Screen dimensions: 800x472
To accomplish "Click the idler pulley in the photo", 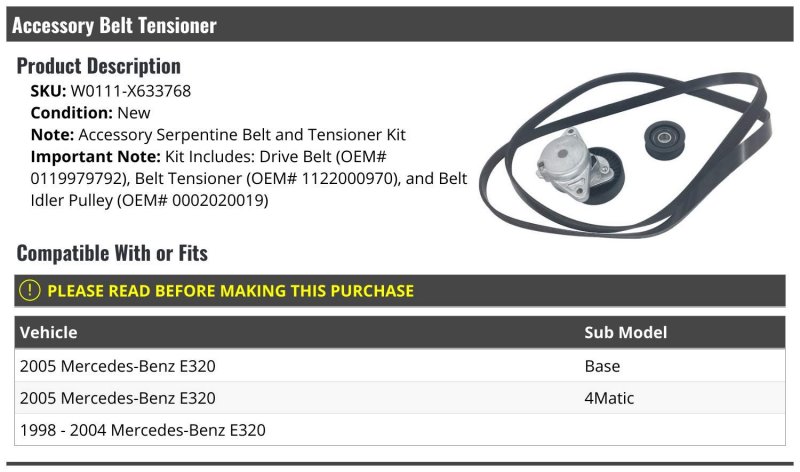I will tap(664, 140).
